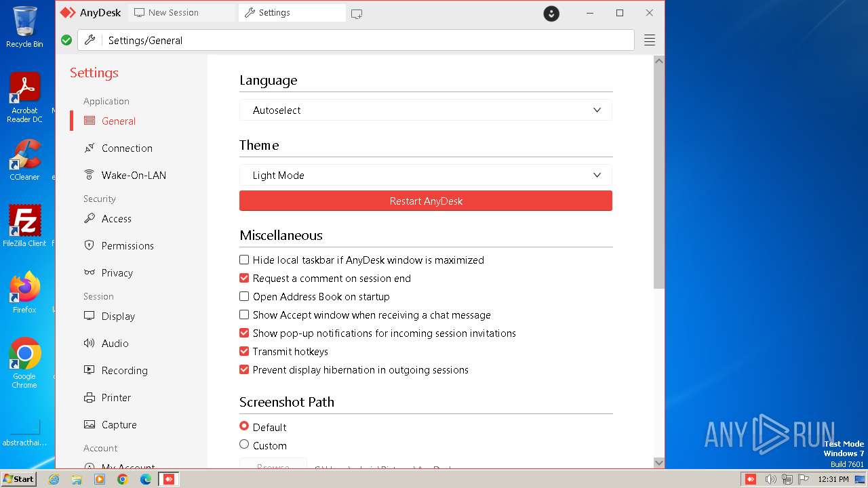Open the Language Autoselect dropdown
868x488 pixels.
tap(426, 110)
